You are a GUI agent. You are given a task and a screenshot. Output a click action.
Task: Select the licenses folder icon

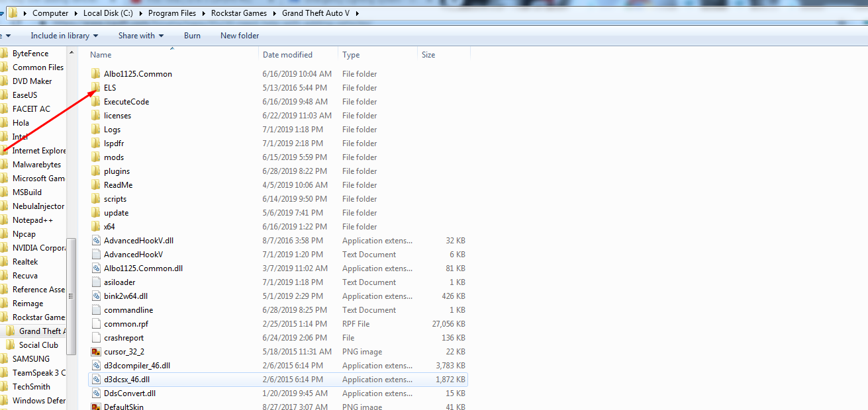click(96, 116)
